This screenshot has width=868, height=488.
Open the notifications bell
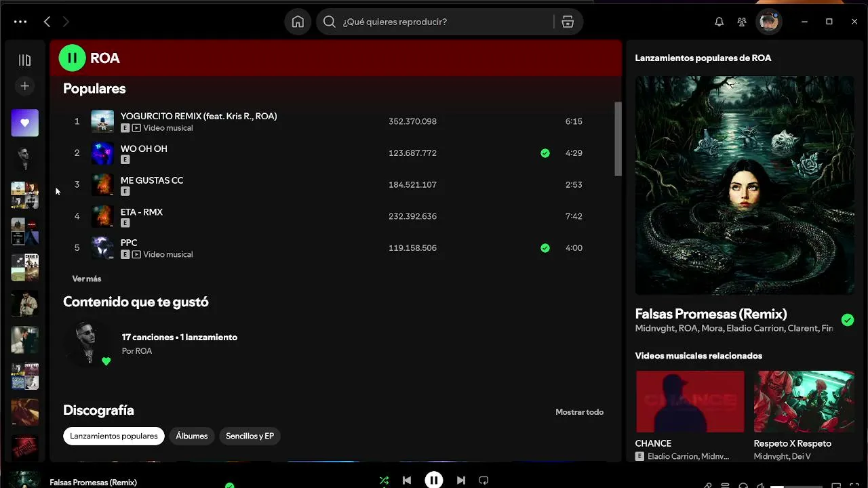[x=719, y=22]
